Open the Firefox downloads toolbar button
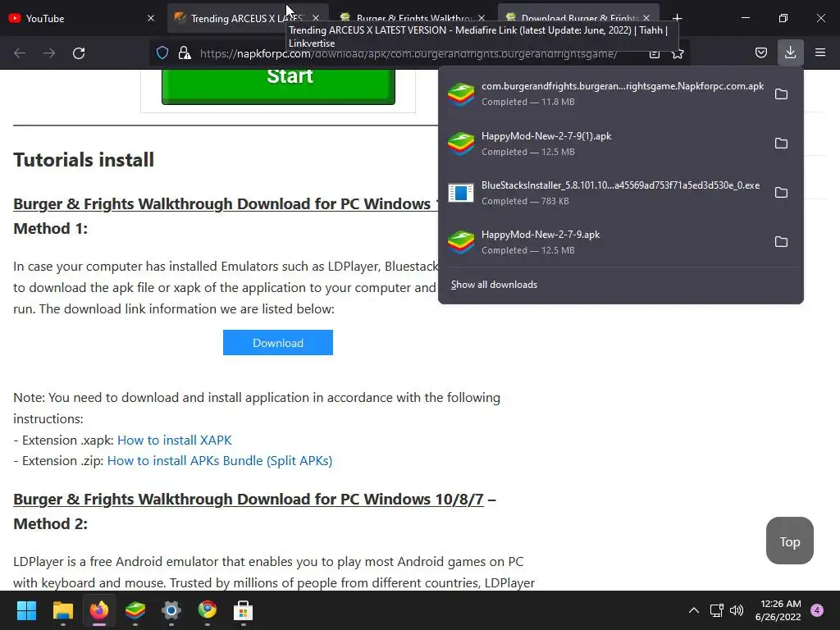 (790, 52)
